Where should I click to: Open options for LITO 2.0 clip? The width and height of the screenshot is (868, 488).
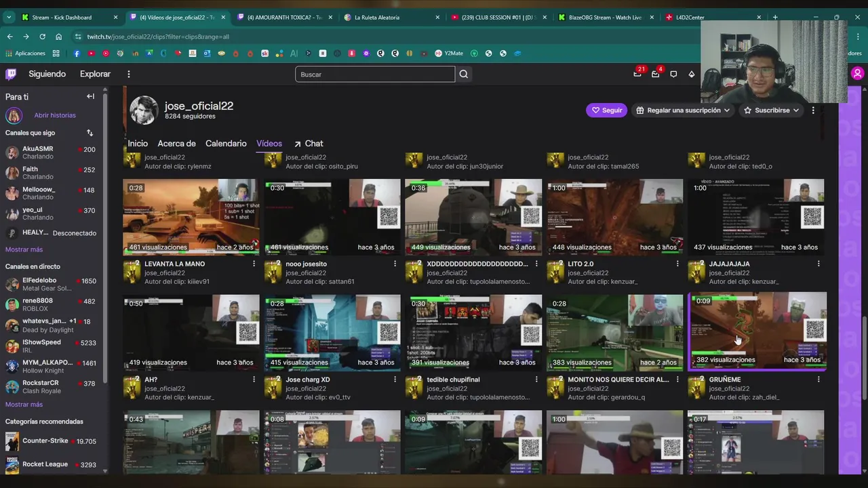click(x=677, y=264)
